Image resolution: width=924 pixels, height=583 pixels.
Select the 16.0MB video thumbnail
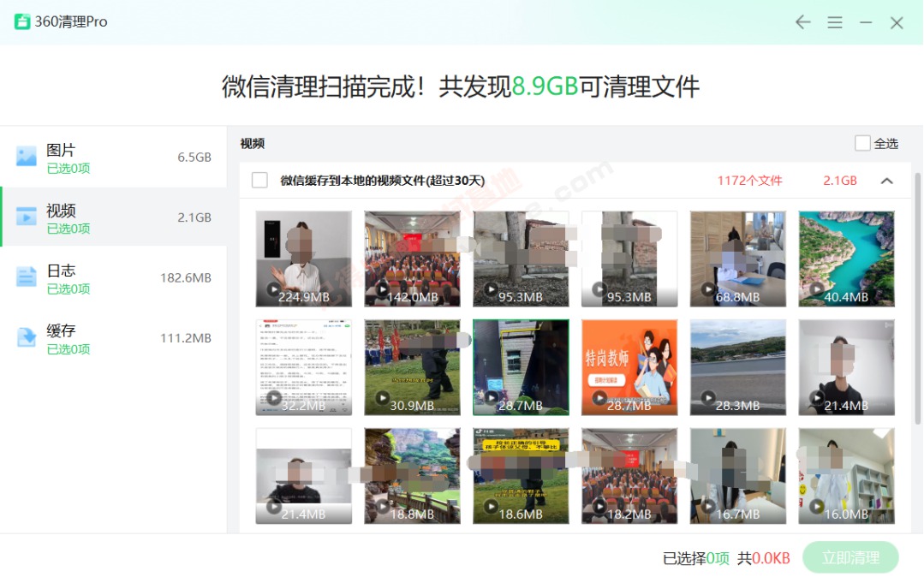[846, 476]
